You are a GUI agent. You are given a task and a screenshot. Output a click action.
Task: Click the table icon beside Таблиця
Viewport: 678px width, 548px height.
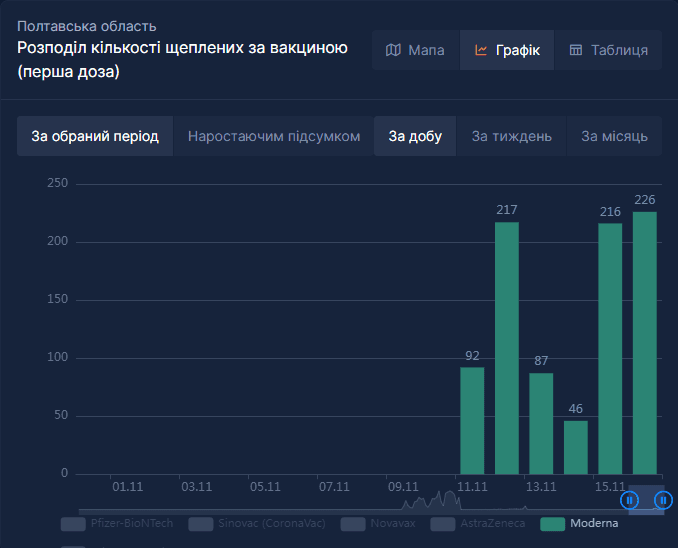pos(576,50)
